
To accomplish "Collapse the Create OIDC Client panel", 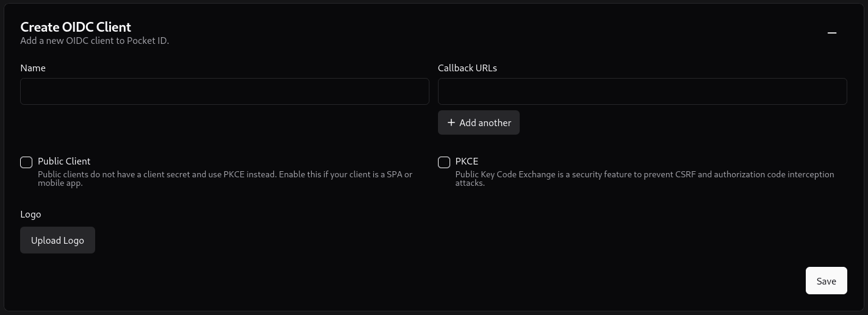I will click(x=831, y=33).
